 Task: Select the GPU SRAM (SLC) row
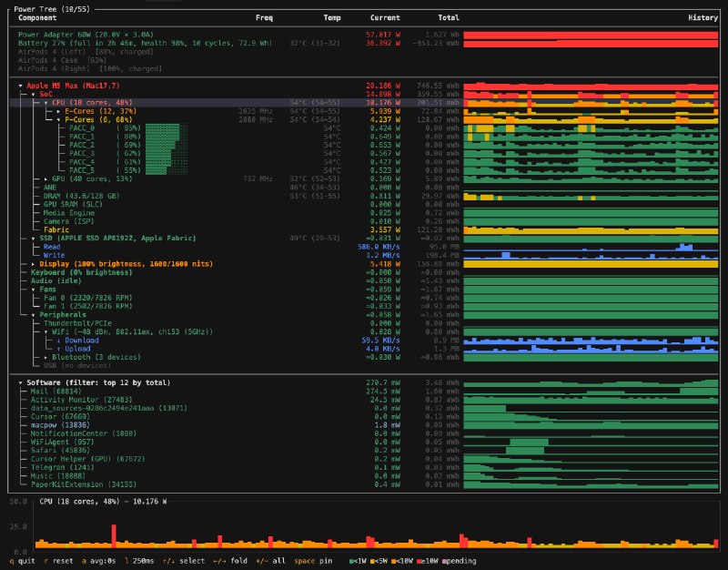pyautogui.click(x=364, y=204)
